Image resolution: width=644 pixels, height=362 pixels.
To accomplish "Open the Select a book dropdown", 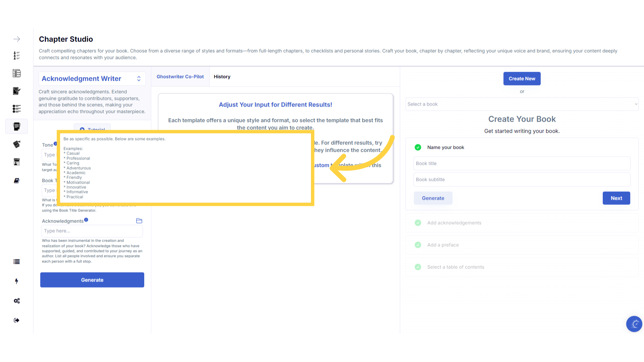I will pos(522,104).
